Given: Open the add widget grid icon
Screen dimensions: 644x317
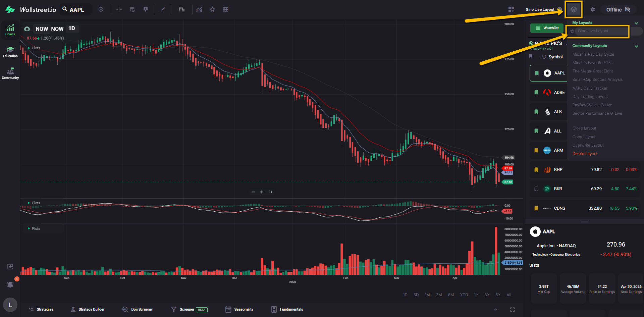Looking at the screenshot, I should pos(511,9).
